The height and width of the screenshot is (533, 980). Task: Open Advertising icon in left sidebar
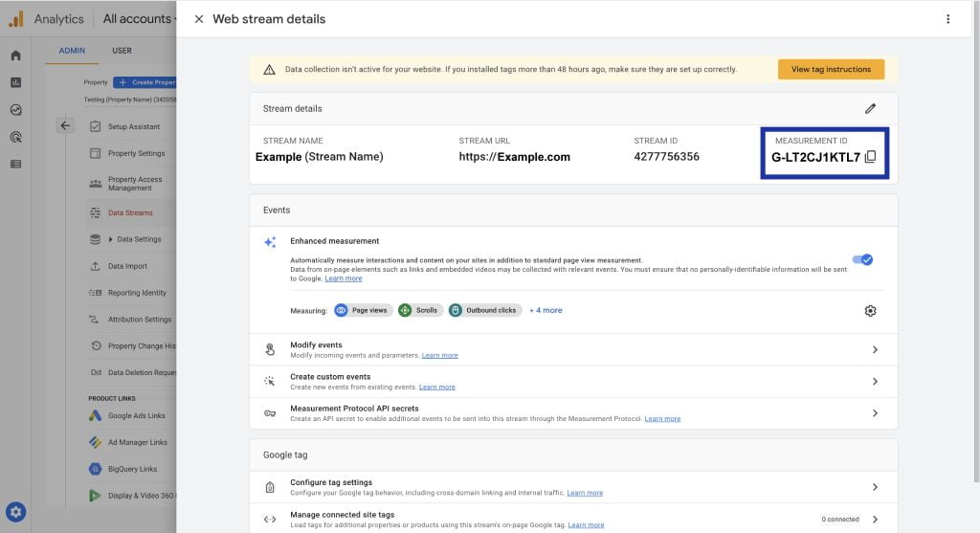coord(15,137)
